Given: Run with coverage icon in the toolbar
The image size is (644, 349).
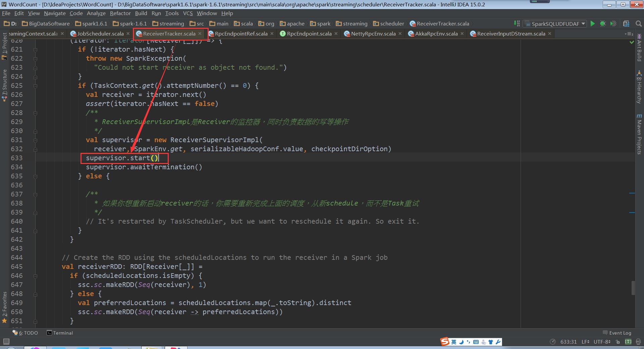Looking at the screenshot, I should click(613, 23).
